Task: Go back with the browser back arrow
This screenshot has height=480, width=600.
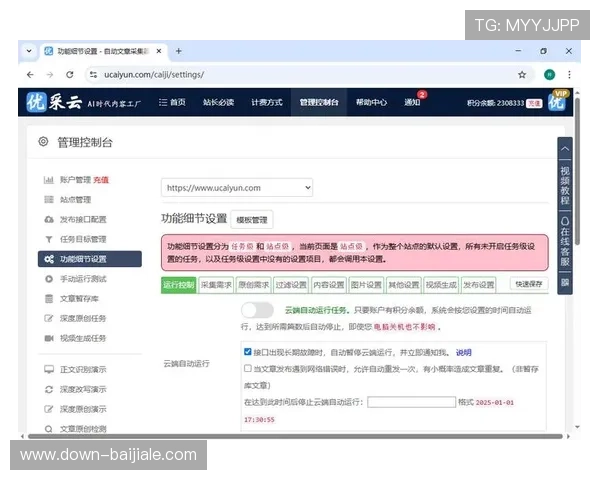Action: pyautogui.click(x=30, y=75)
